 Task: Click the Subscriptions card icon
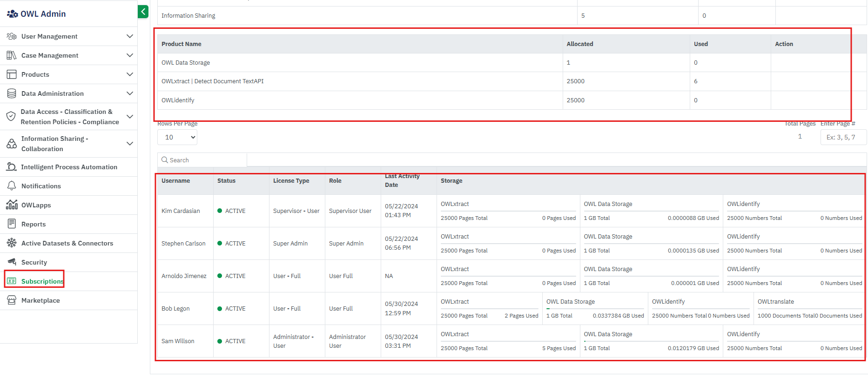tap(12, 281)
